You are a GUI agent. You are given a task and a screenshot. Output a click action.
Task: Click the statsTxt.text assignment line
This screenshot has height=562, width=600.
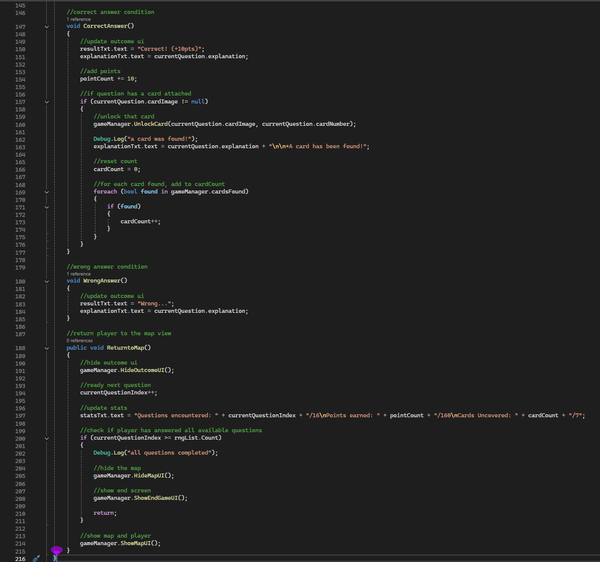pyautogui.click(x=333, y=415)
